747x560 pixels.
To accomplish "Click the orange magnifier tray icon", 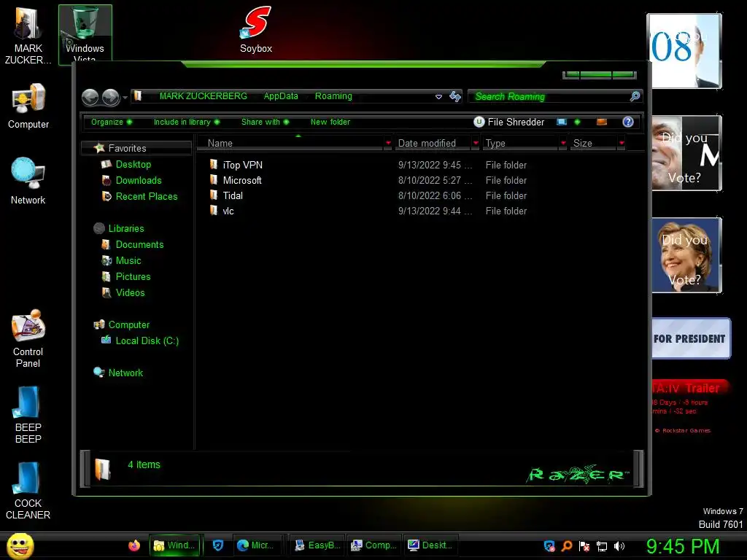I will (567, 546).
